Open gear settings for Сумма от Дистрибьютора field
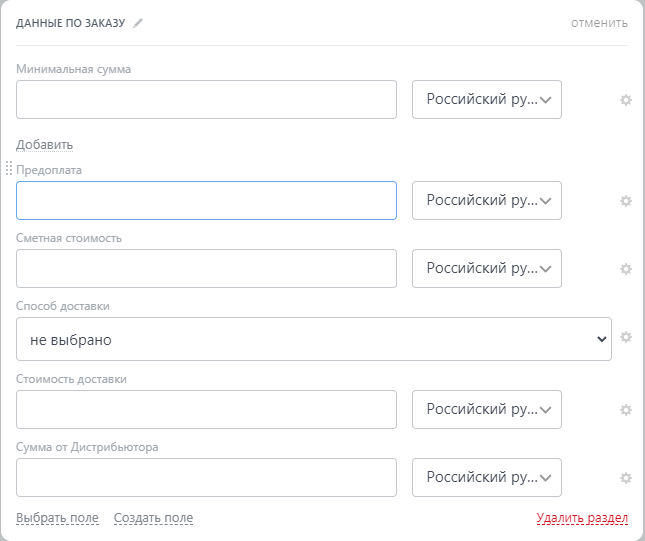645x541 pixels. pos(626,478)
